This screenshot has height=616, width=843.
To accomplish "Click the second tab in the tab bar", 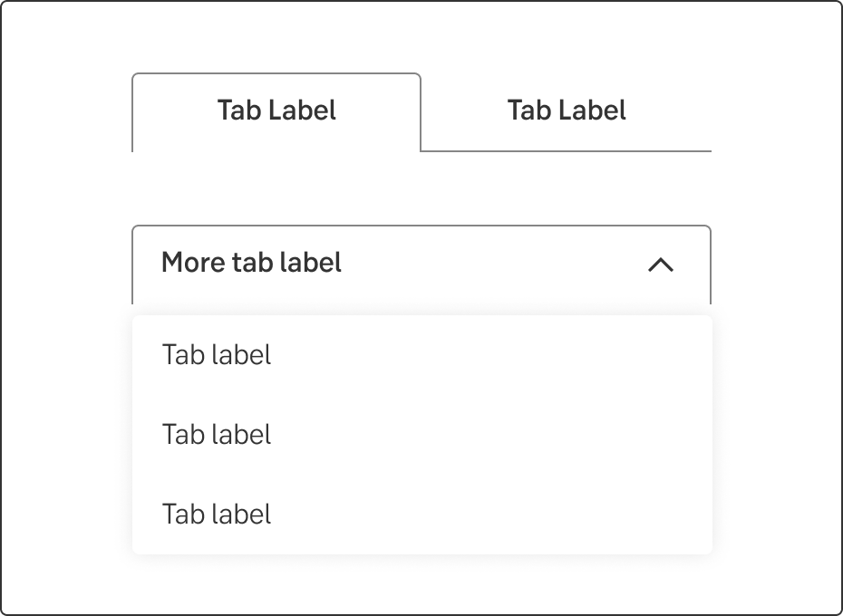I will tap(567, 111).
